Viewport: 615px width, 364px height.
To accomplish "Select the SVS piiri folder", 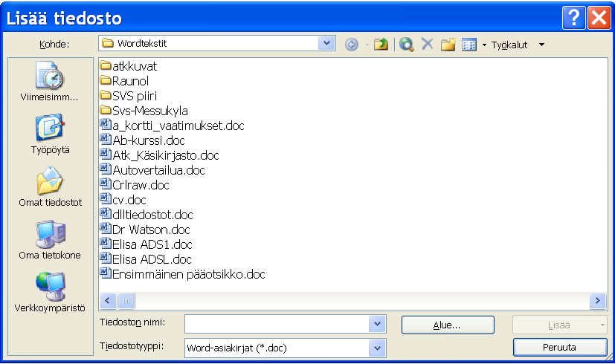I will click(128, 96).
